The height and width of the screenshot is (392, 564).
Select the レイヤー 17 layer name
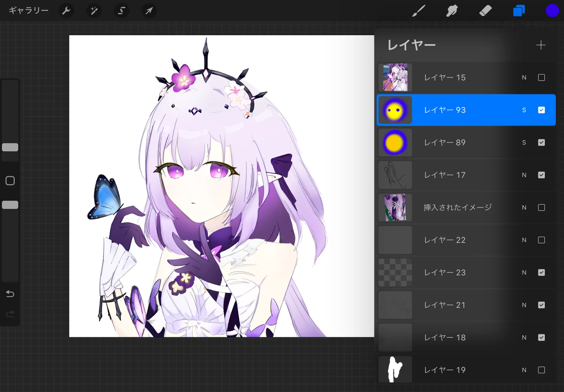tap(445, 175)
